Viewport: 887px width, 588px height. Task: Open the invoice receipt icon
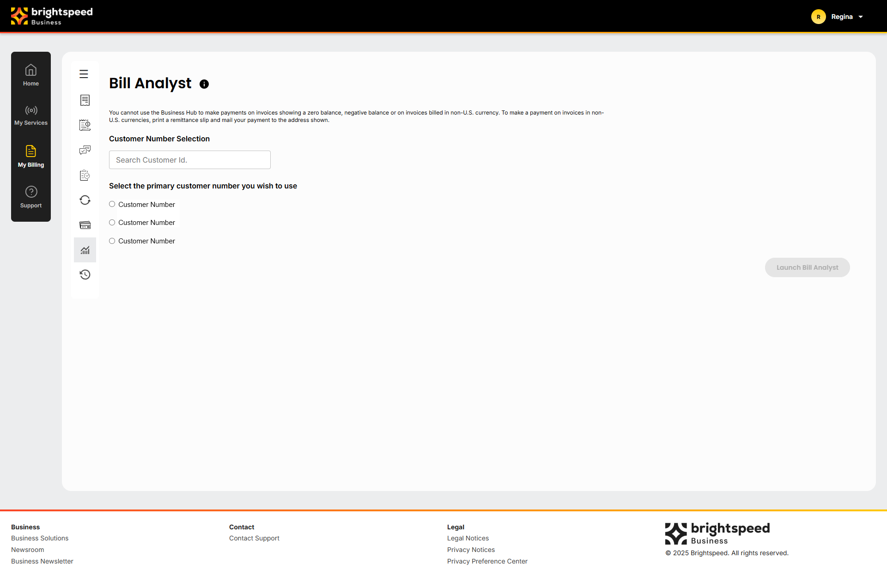85,100
